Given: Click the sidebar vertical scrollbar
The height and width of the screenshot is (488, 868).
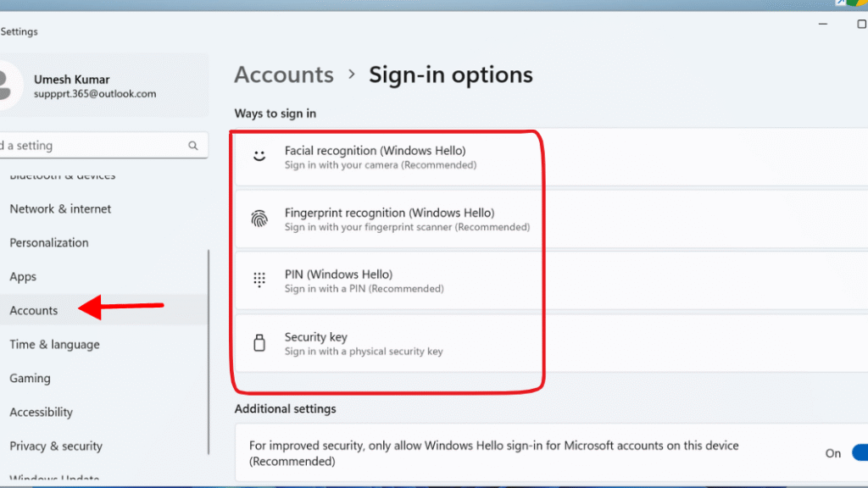Looking at the screenshot, I should pyautogui.click(x=209, y=352).
